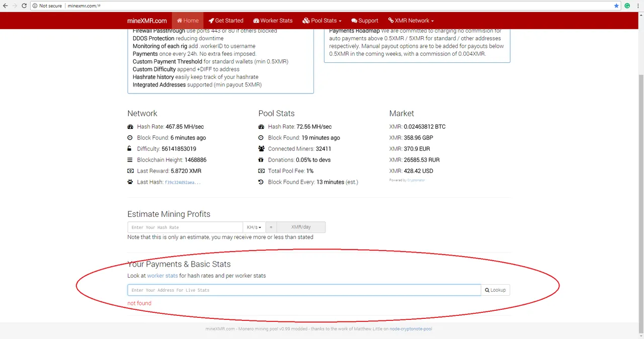Click the browser forward arrow
Viewport: 644px width, 339px height.
15,6
